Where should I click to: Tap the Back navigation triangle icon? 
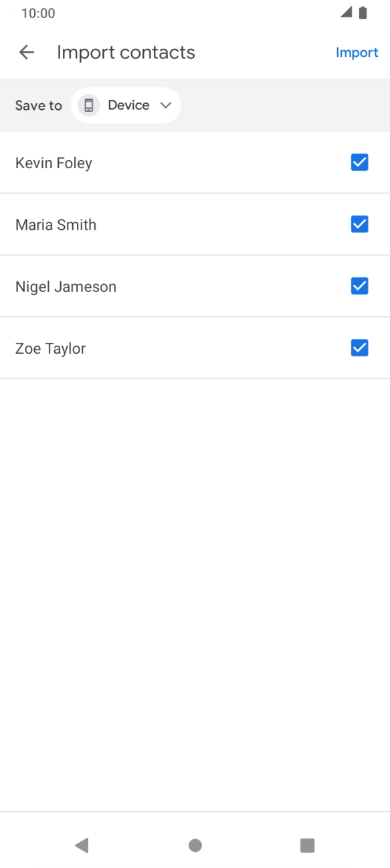coord(82,845)
